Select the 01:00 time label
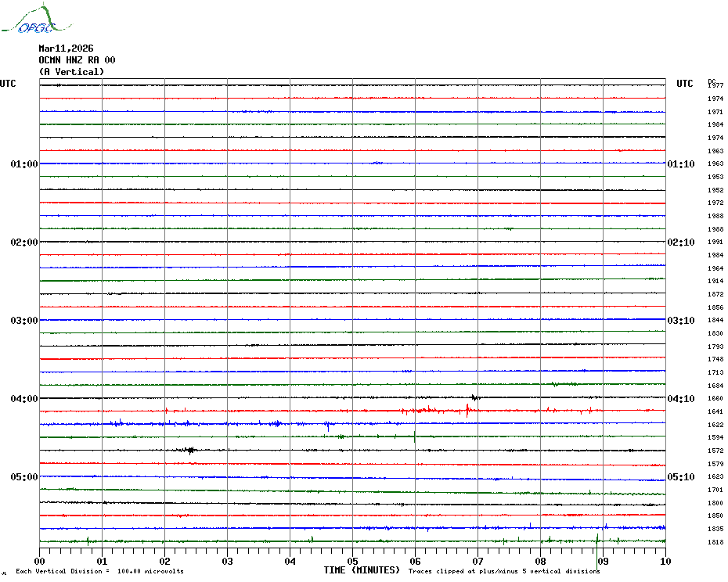728x582 pixels. [x=24, y=164]
